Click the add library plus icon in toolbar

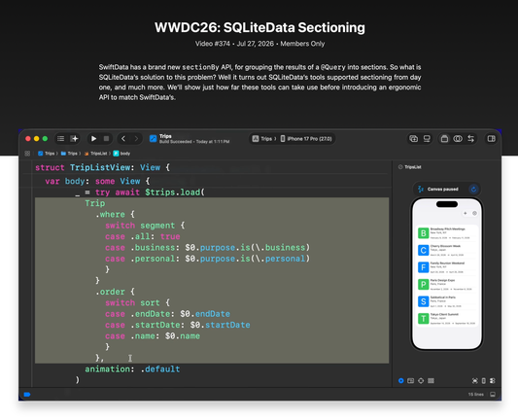pyautogui.click(x=414, y=139)
